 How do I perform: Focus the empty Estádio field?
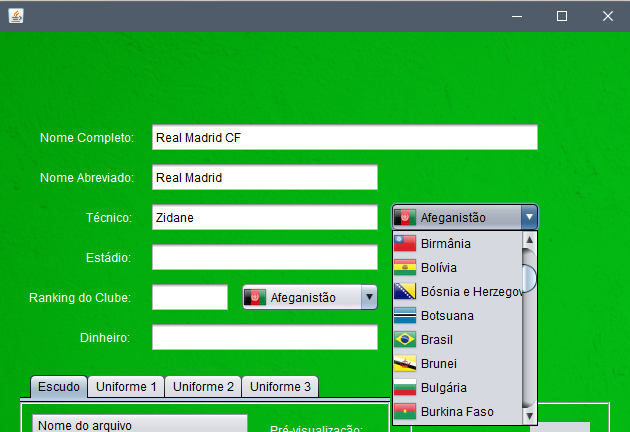click(x=265, y=257)
